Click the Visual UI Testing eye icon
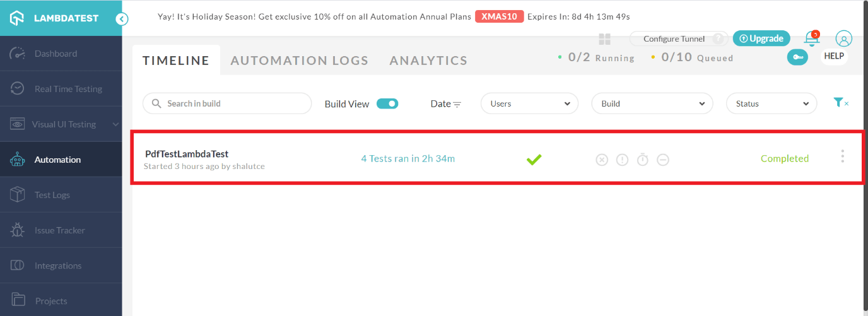The height and width of the screenshot is (316, 868). [x=18, y=124]
